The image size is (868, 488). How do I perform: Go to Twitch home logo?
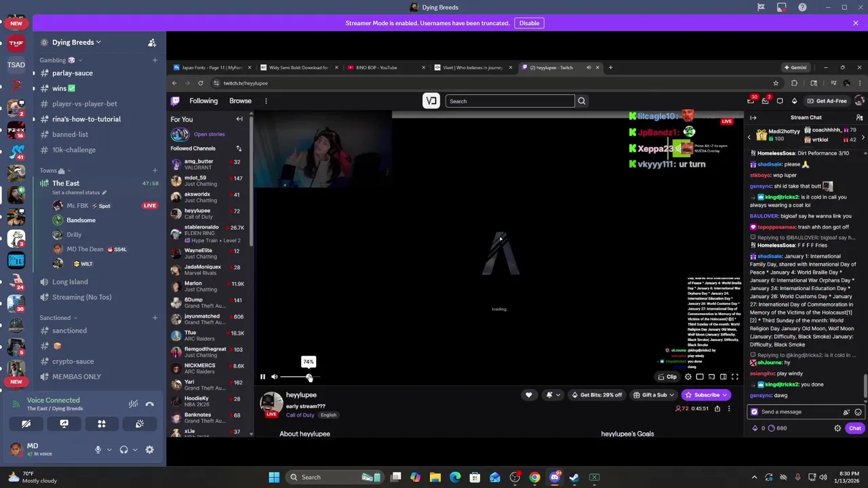pyautogui.click(x=175, y=101)
